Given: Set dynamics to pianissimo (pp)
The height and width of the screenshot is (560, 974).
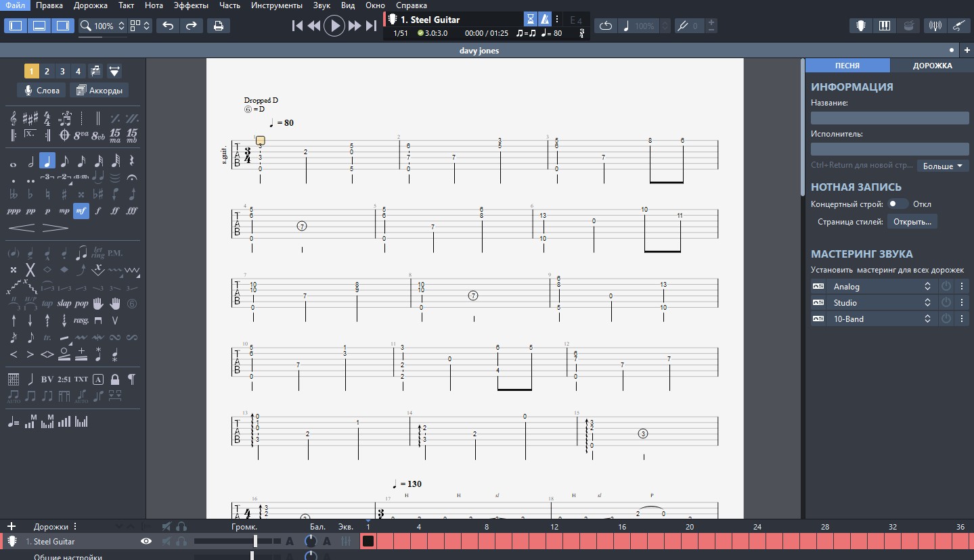Looking at the screenshot, I should (x=30, y=211).
